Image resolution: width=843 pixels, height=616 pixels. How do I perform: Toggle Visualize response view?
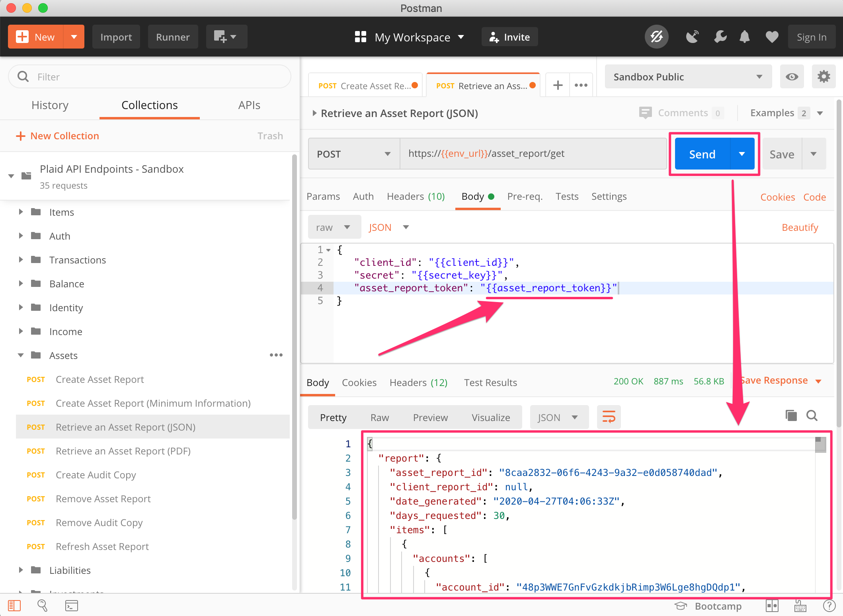coord(492,417)
